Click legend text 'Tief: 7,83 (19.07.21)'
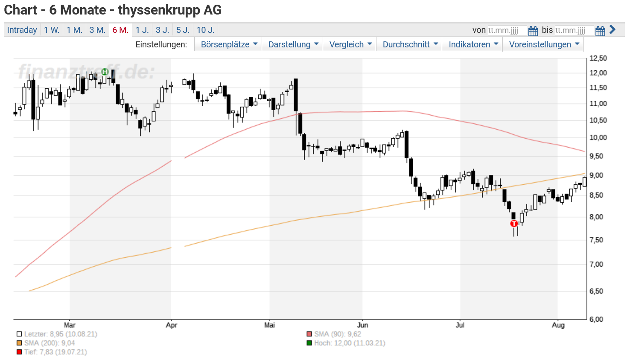The width and height of the screenshot is (630, 364). [55, 352]
